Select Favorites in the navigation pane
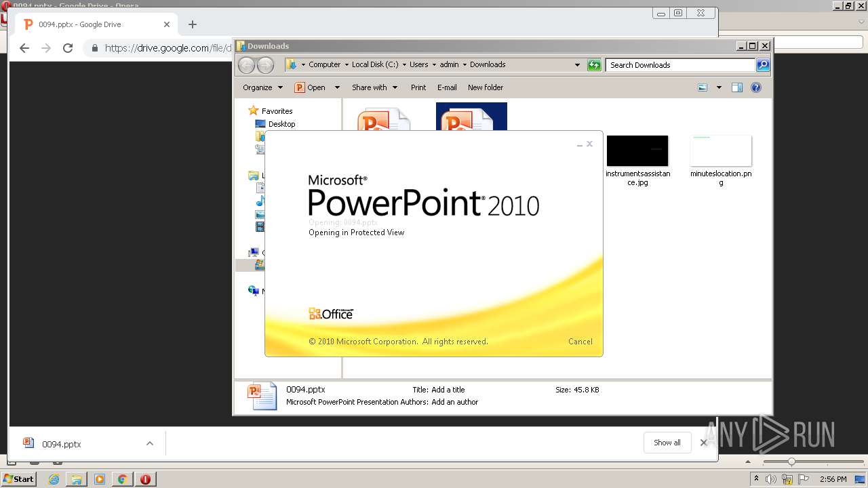 coord(277,111)
